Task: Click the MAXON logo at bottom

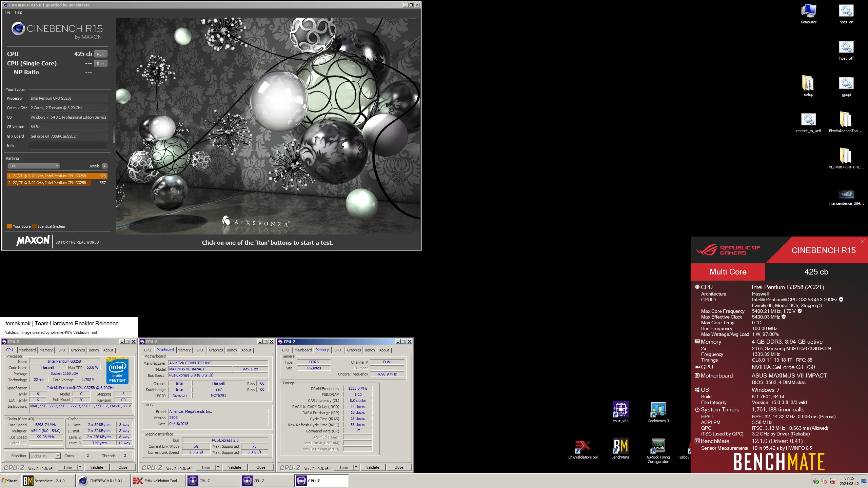Action: pos(33,241)
